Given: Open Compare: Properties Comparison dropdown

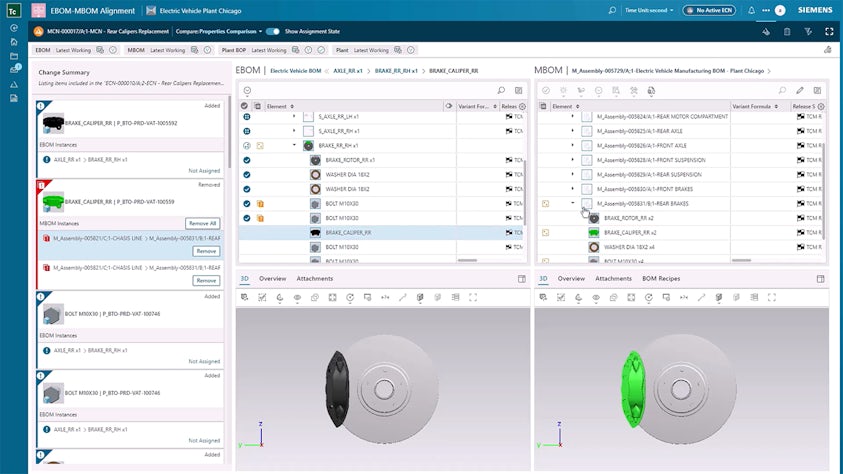Looking at the screenshot, I should click(219, 31).
